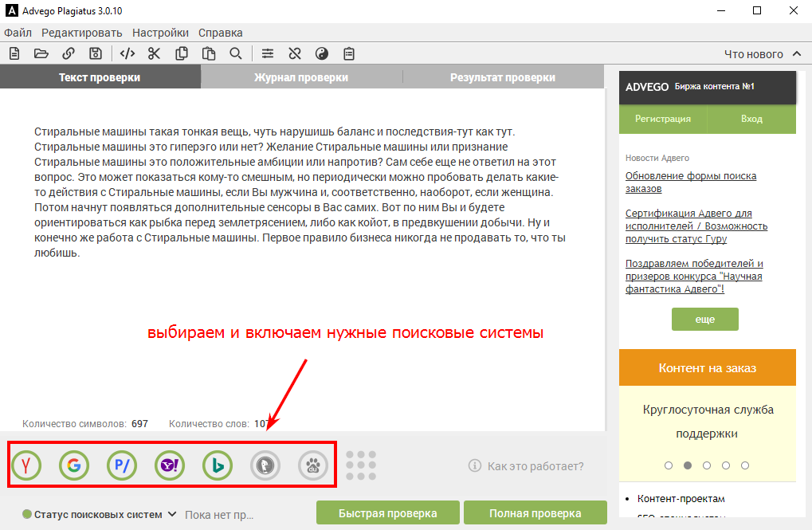This screenshot has height=530, width=812.
Task: Click the green 'еще' button
Action: [704, 319]
